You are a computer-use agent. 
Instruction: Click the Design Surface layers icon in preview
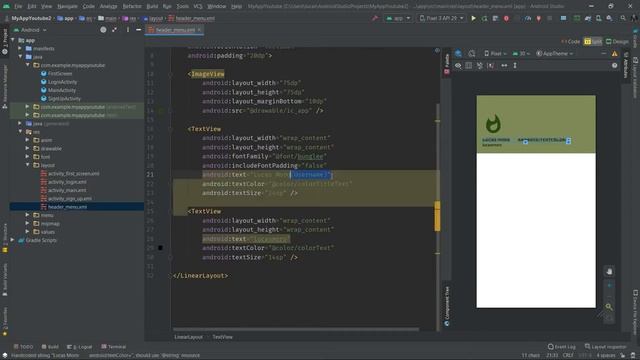458,53
